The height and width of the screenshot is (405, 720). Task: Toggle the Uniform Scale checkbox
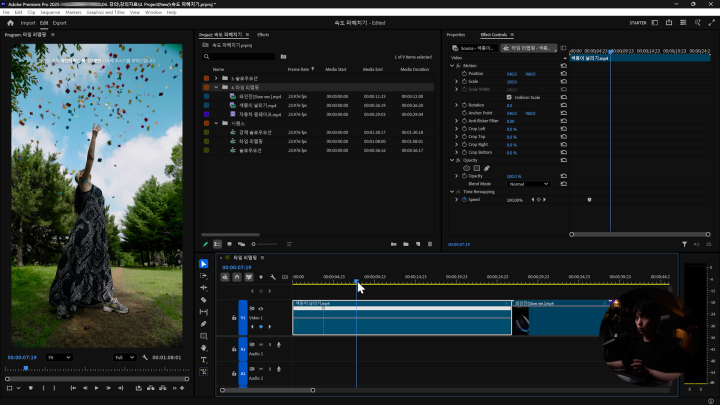click(x=510, y=95)
